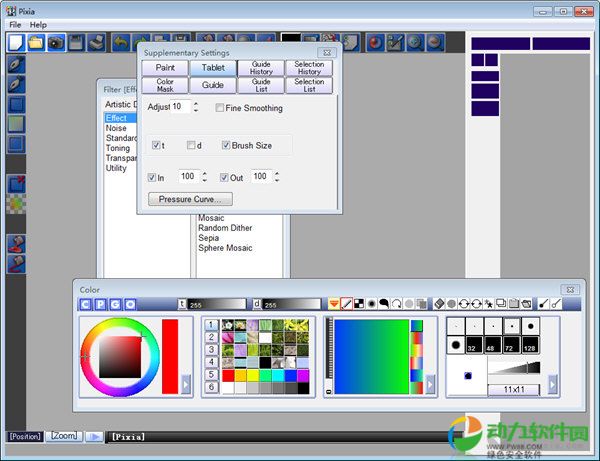The image size is (600, 461).
Task: Expand the gradient panel side arrow
Action: click(431, 383)
